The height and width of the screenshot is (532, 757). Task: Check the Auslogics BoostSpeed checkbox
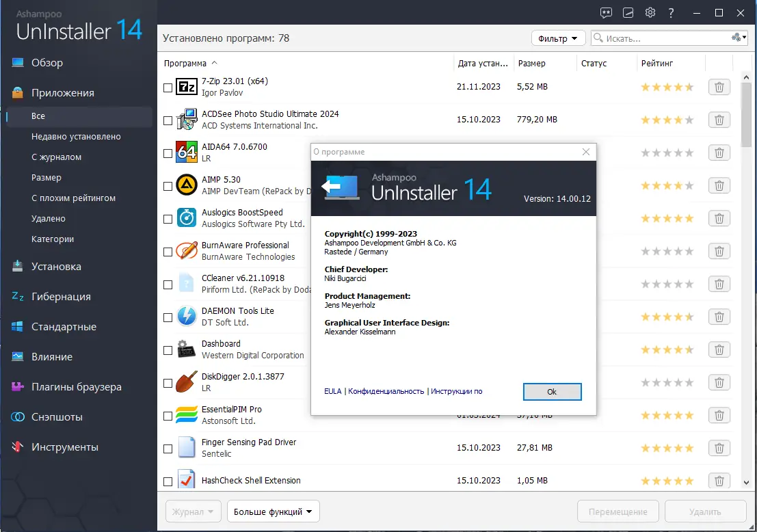tap(168, 220)
